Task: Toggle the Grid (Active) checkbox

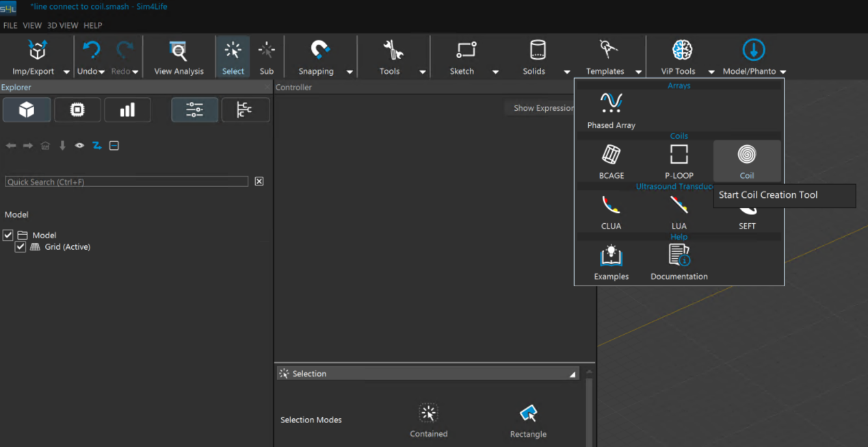Action: [21, 247]
